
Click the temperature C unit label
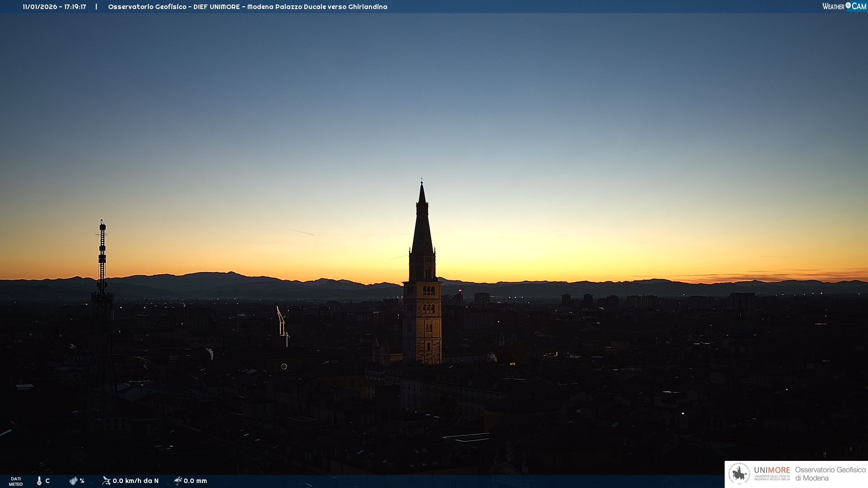click(47, 481)
